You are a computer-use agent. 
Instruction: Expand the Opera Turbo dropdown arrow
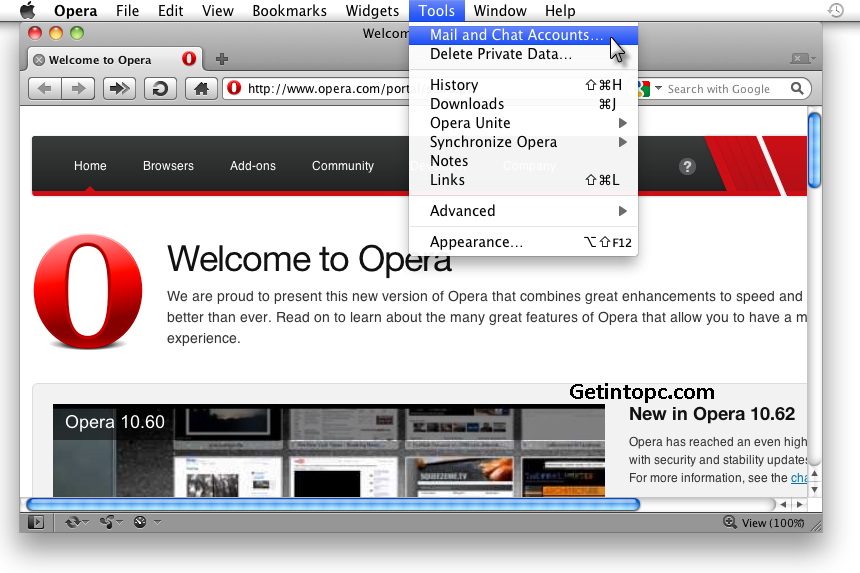(x=157, y=522)
